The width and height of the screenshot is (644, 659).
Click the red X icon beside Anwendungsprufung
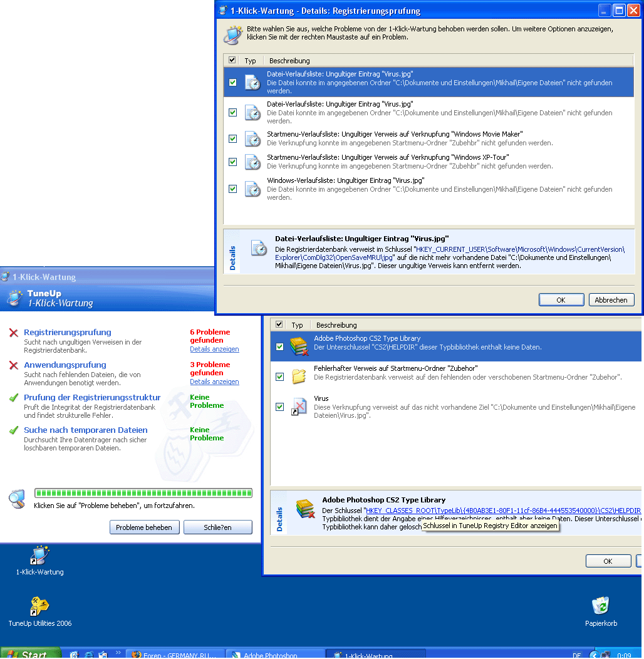(13, 365)
